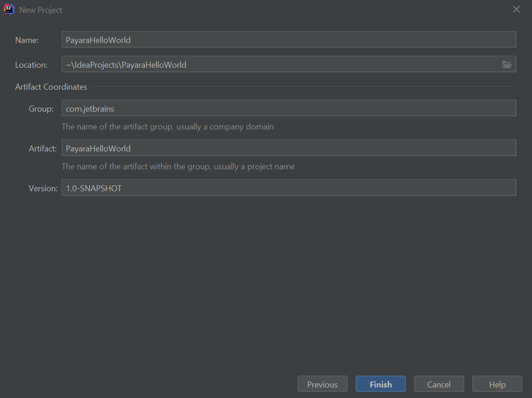Screen dimensions: 532x398
Task: Cancel the project creation
Action: point(439,384)
